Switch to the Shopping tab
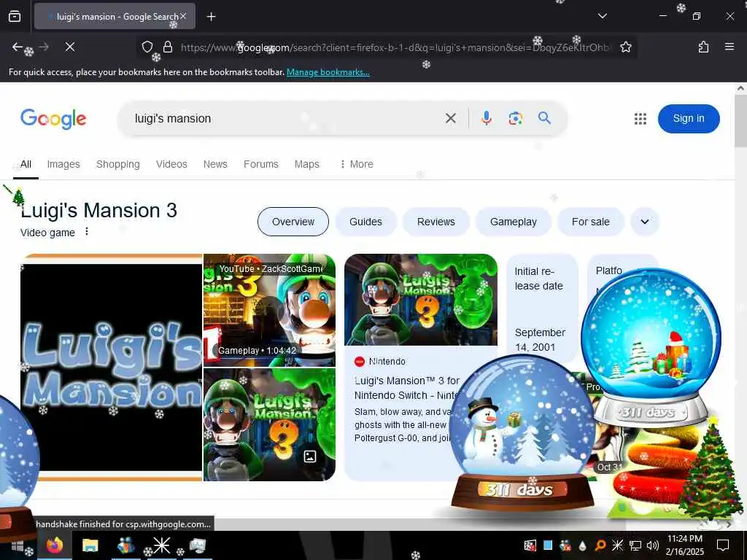The width and height of the screenshot is (747, 560). tap(117, 164)
